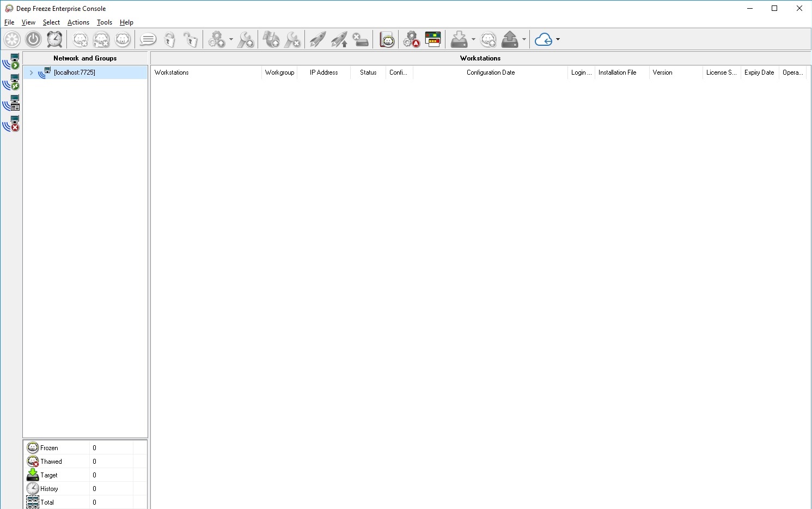Sort by the Workgroup column header

[279, 72]
